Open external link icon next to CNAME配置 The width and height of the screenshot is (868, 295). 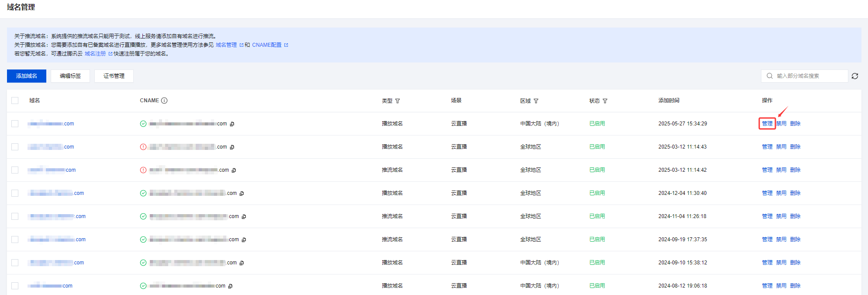click(286, 45)
